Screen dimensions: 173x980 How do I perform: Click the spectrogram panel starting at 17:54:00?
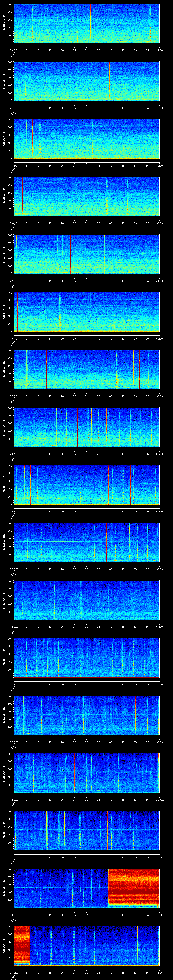86,485
